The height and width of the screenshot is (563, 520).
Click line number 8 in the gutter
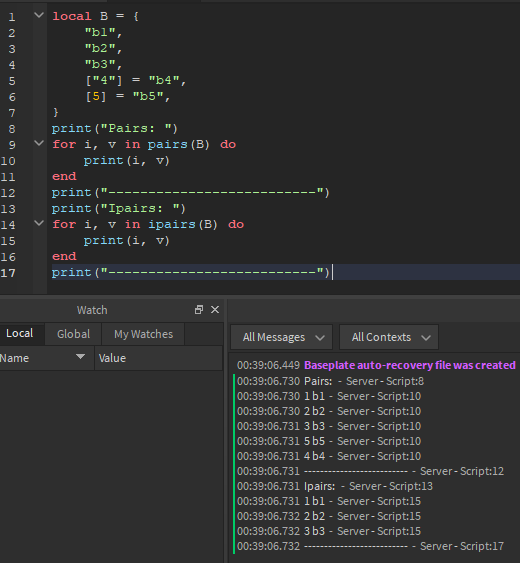11,129
